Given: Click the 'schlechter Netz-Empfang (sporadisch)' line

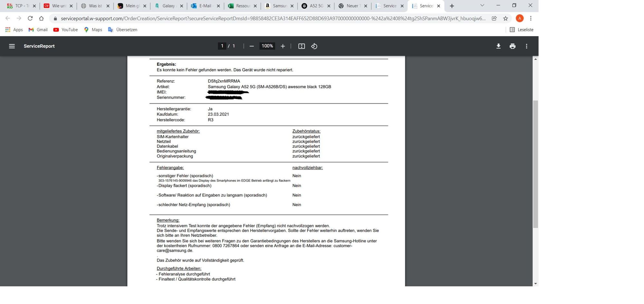Looking at the screenshot, I should (194, 205).
